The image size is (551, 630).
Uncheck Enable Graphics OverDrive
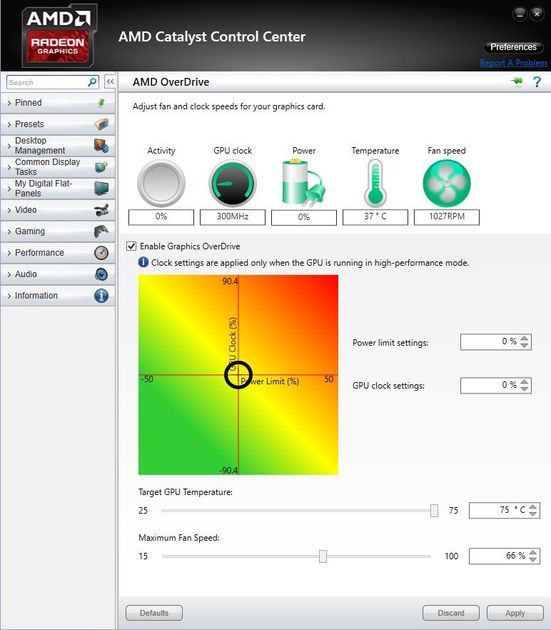131,246
